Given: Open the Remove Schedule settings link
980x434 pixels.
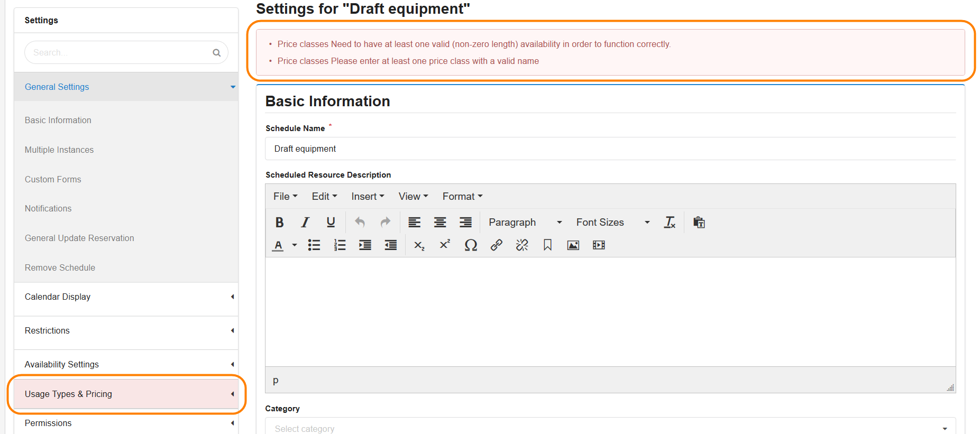Looking at the screenshot, I should (x=60, y=268).
